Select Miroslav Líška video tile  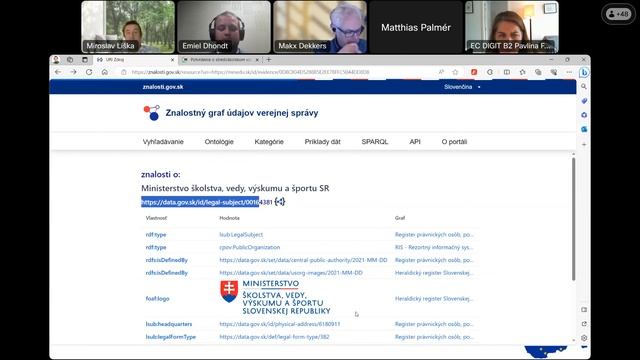tap(128, 27)
